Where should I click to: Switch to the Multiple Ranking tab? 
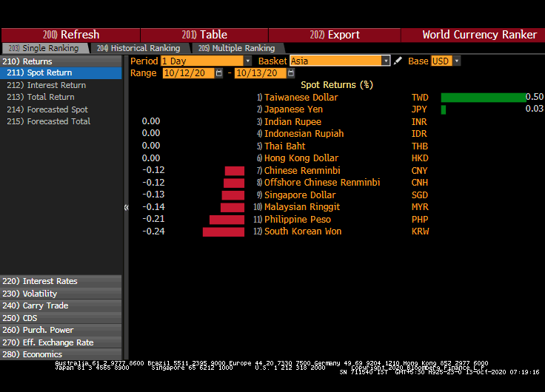[x=235, y=48]
